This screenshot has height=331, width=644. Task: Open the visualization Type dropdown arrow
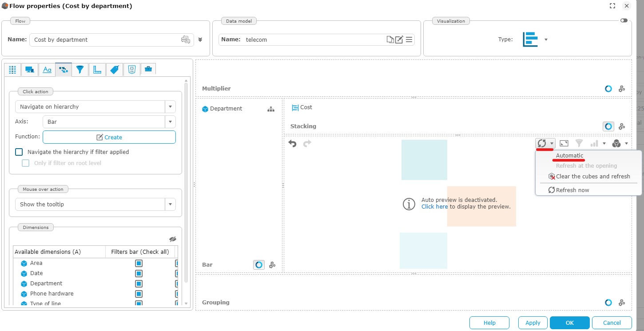pyautogui.click(x=546, y=39)
